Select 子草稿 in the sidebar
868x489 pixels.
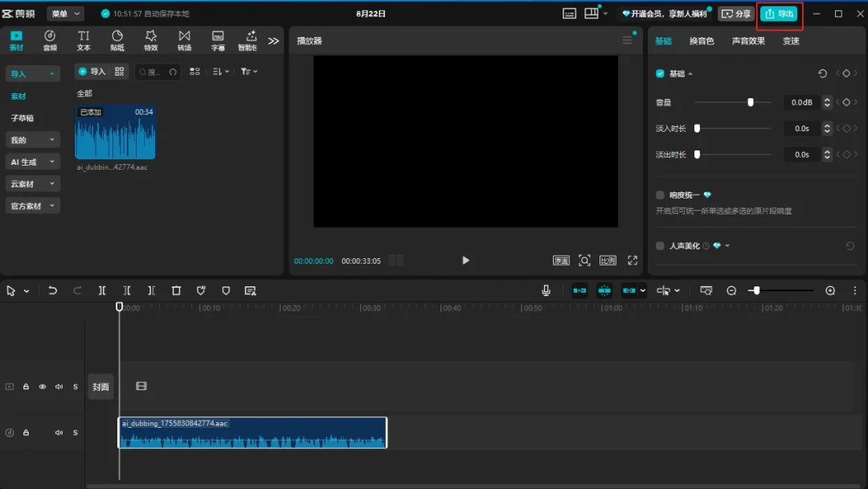pos(23,118)
